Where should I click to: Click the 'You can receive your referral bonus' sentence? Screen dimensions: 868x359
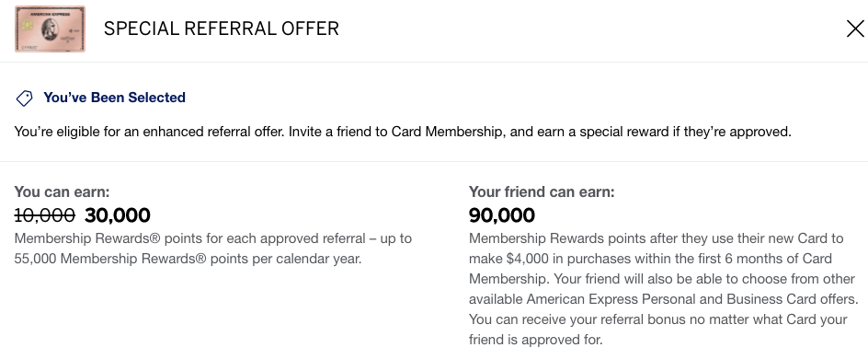(657, 319)
